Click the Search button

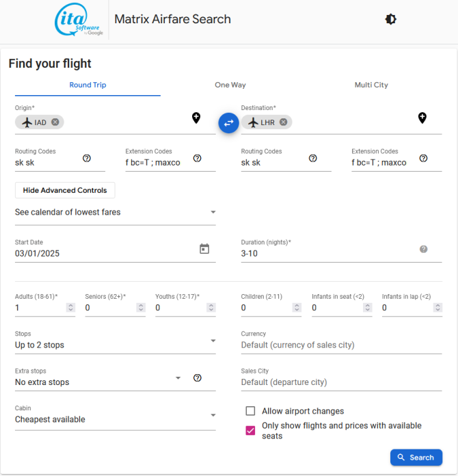coord(416,457)
